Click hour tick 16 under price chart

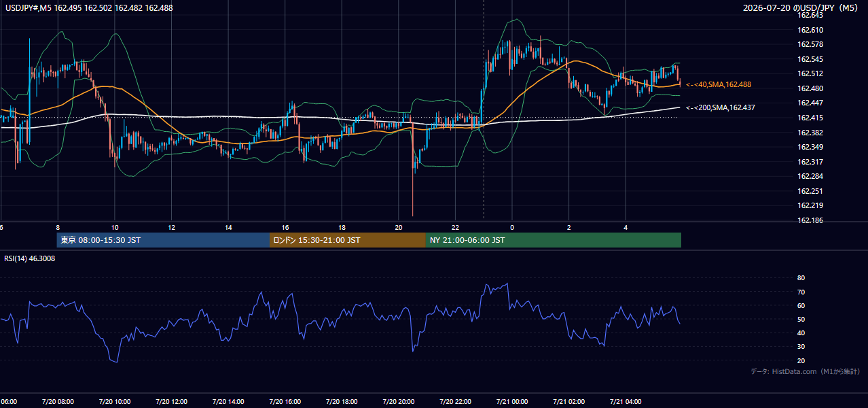pos(285,228)
